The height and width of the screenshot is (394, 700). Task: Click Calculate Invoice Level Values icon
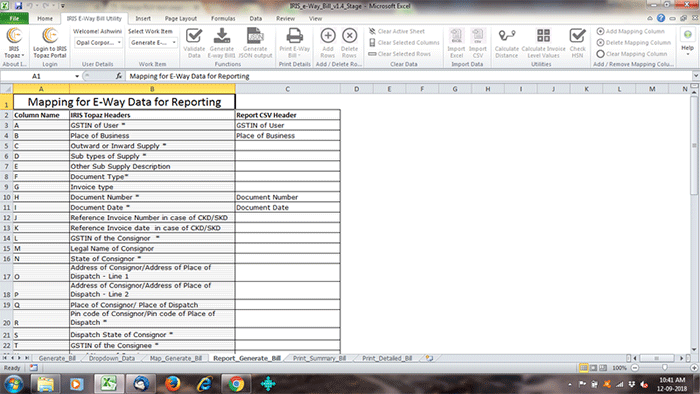point(543,36)
